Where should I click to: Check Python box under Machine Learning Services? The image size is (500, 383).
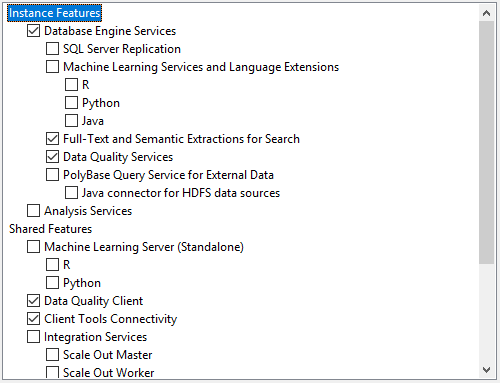coord(71,103)
